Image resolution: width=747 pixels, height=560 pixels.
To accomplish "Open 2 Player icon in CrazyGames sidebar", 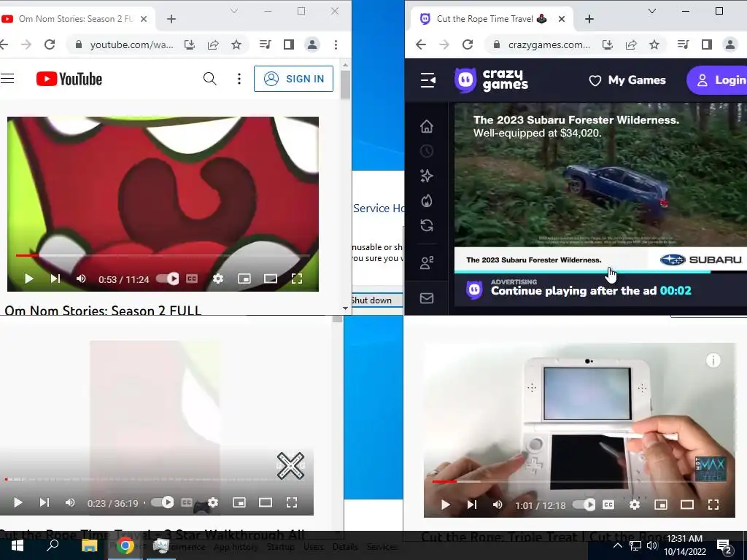I will tap(427, 262).
